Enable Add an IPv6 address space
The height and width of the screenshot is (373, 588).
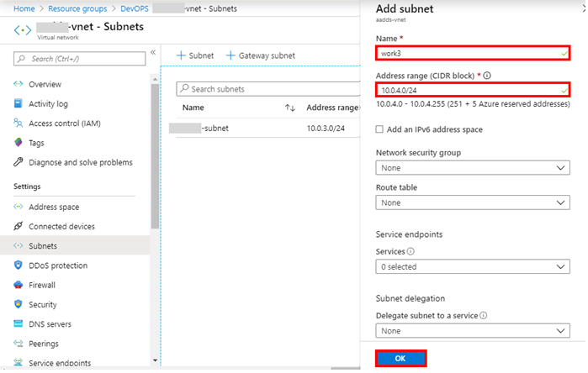pyautogui.click(x=380, y=129)
